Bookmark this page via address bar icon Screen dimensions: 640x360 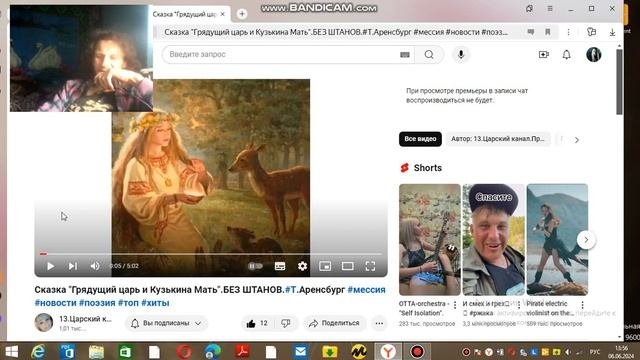coord(548,32)
